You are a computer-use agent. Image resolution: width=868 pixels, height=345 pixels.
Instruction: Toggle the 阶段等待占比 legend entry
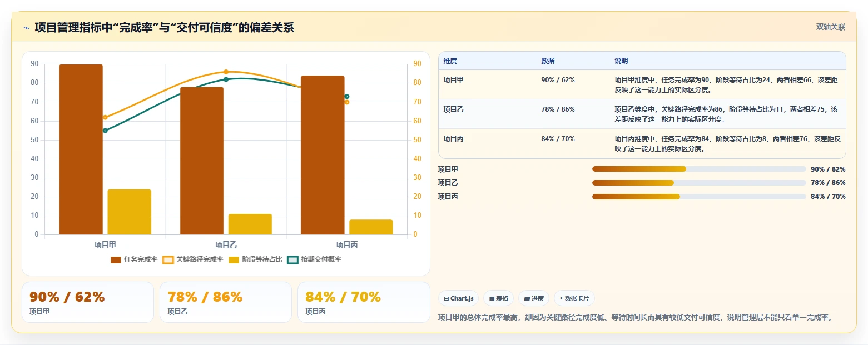(x=256, y=259)
